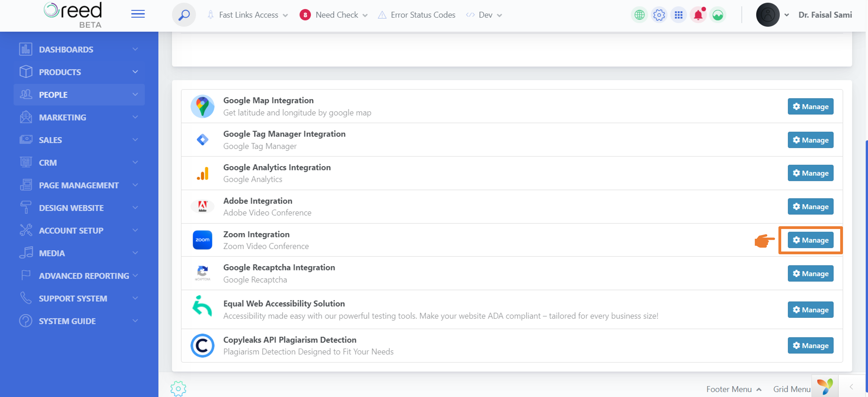This screenshot has height=397, width=868.
Task: Click the Google Tag Manager diamond logo
Action: [x=202, y=140]
